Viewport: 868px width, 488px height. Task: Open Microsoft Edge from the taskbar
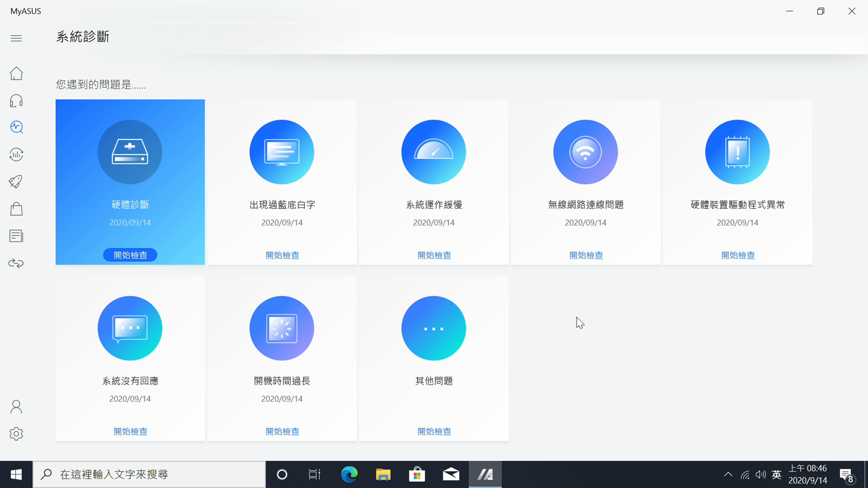coord(349,474)
